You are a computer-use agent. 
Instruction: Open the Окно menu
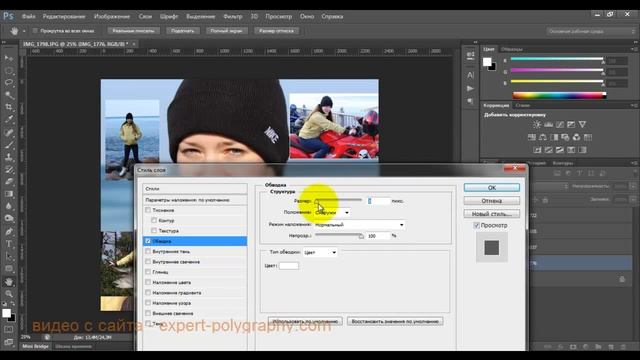click(307, 16)
